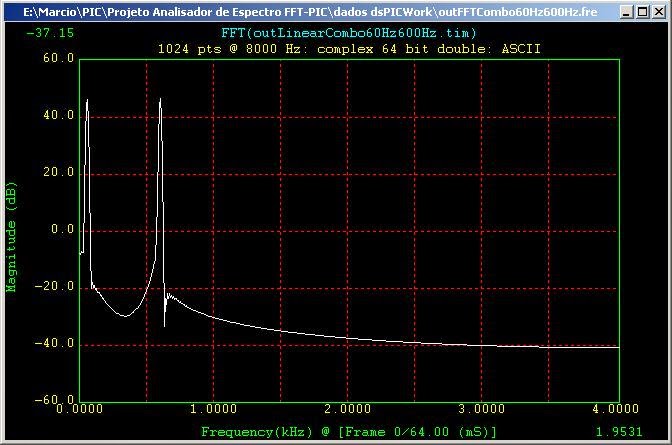Image resolution: width=672 pixels, height=445 pixels.
Task: Click the 600 Hz spectral peak tip
Action: [160, 99]
